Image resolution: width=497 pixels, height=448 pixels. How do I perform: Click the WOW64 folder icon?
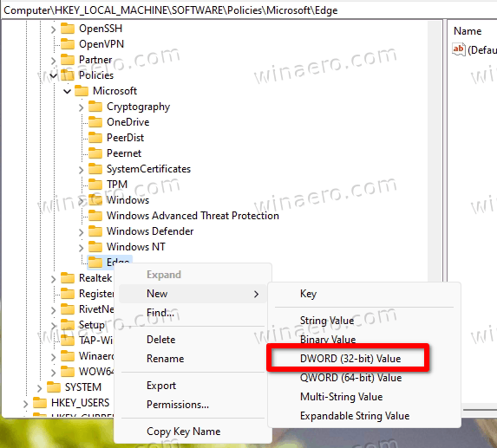point(68,371)
